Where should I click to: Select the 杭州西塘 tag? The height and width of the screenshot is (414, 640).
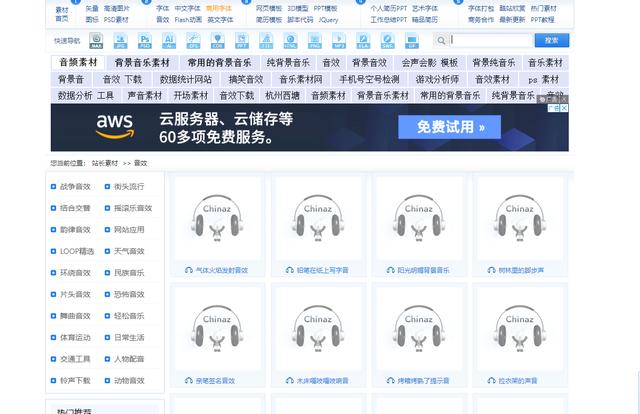[x=282, y=96]
